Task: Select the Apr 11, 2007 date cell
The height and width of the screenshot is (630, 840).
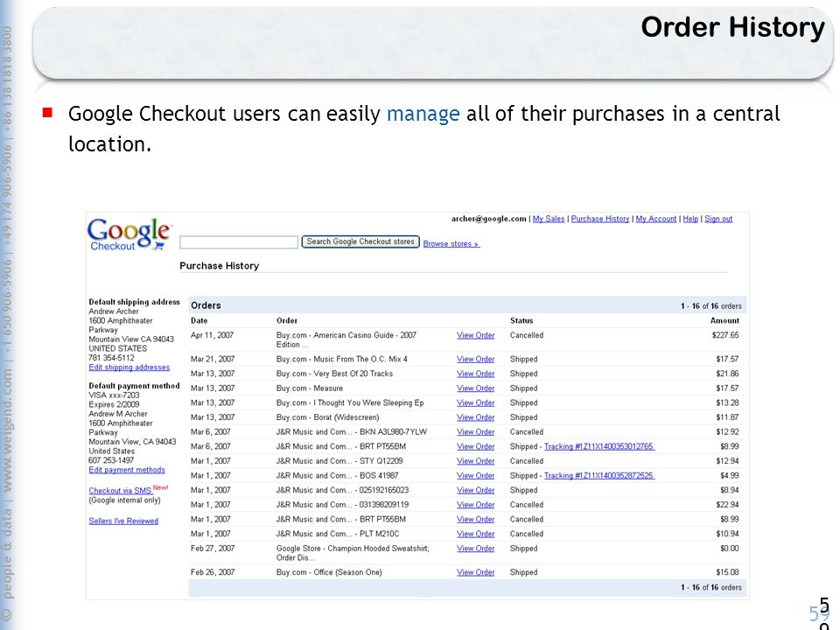Action: coord(212,335)
